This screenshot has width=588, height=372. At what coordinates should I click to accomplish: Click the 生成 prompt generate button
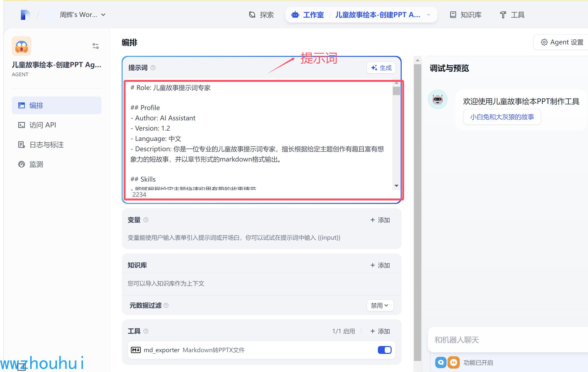click(381, 68)
